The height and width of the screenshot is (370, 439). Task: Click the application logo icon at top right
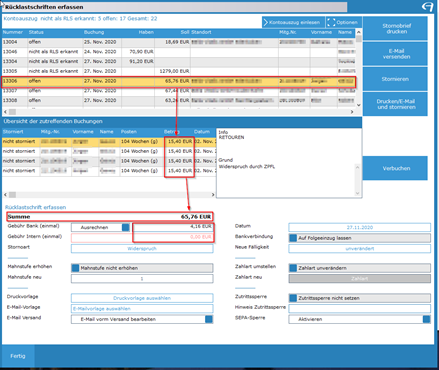(427, 6)
